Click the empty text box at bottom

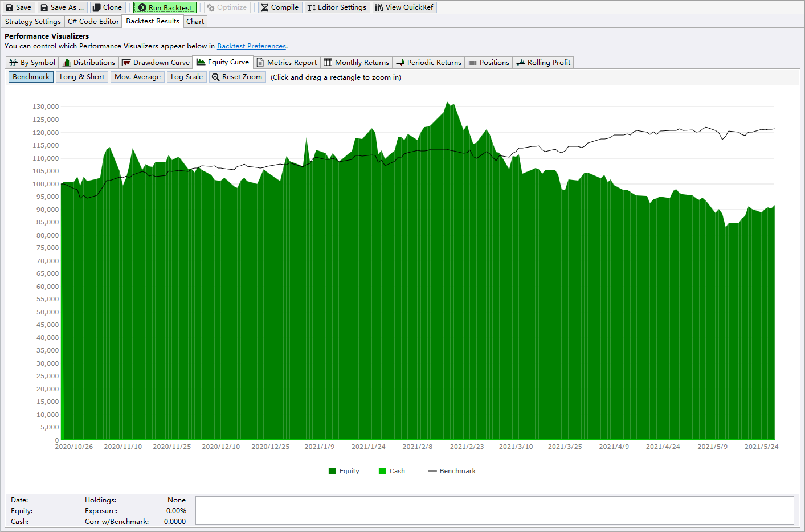494,510
